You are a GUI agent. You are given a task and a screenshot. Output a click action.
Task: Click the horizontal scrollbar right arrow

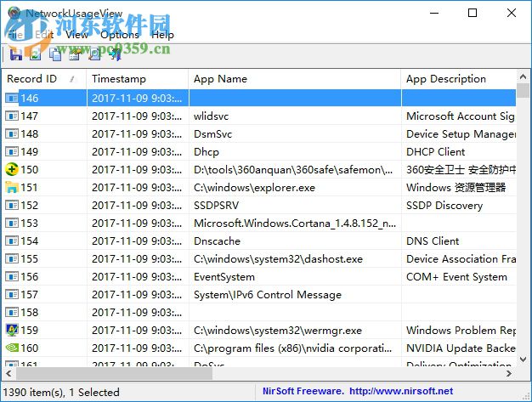(509, 373)
